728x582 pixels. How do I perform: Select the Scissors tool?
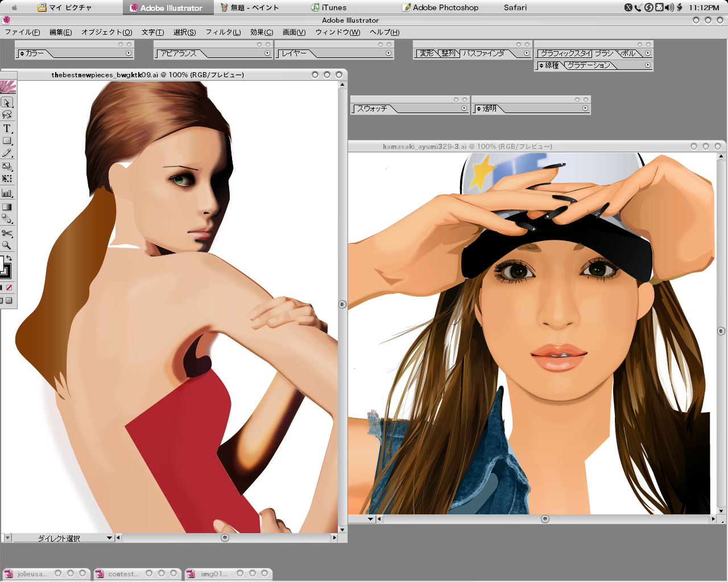7,233
